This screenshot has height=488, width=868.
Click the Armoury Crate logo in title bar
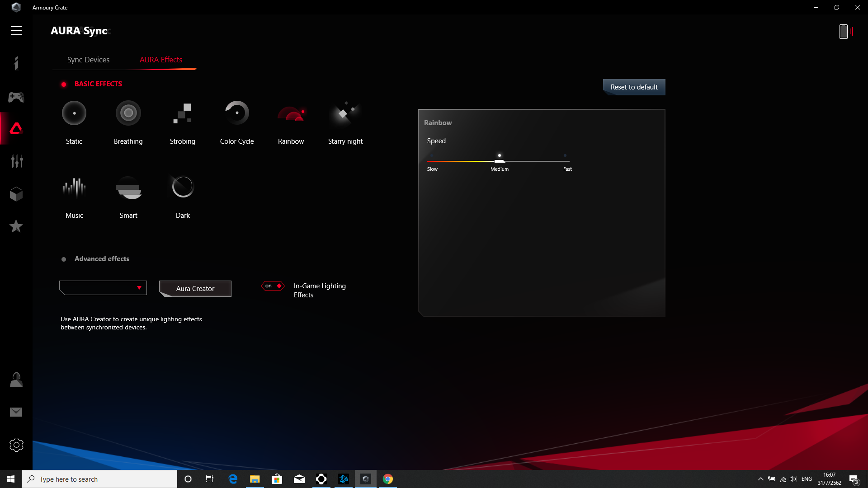pyautogui.click(x=16, y=7)
